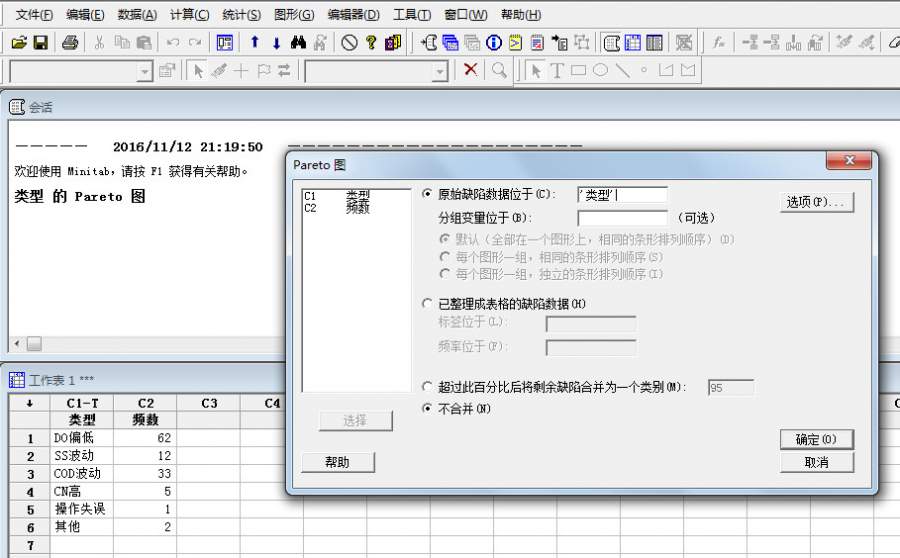Click the Edit Last Dialog toolbar icon
Screen dimensions: 900x558
[x=224, y=42]
